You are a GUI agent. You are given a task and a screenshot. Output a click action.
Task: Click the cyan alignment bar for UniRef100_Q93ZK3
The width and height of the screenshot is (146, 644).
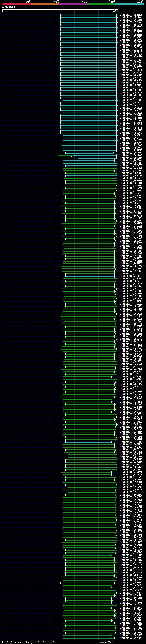click(x=89, y=15)
